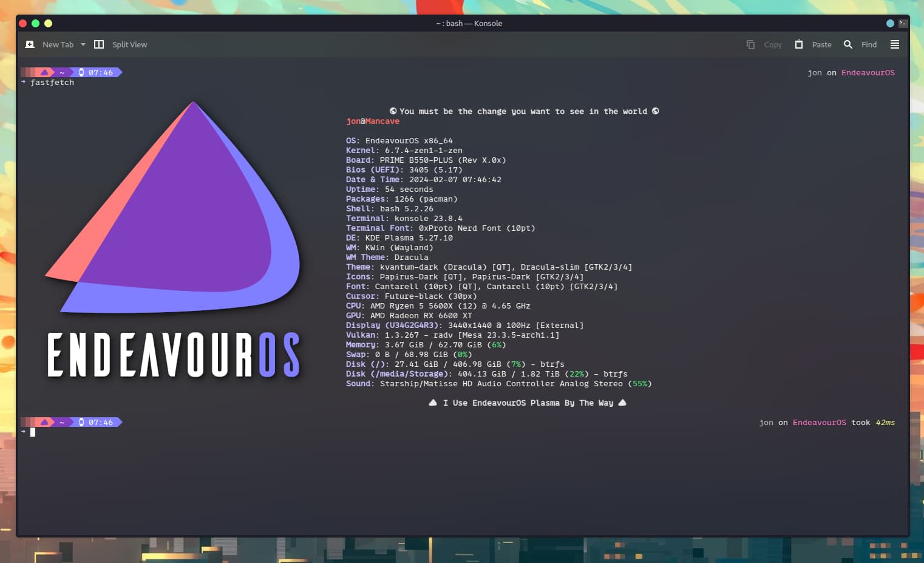Image resolution: width=924 pixels, height=563 pixels.
Task: Click the 'Display (U34G2G4R3)' line
Action: point(465,326)
